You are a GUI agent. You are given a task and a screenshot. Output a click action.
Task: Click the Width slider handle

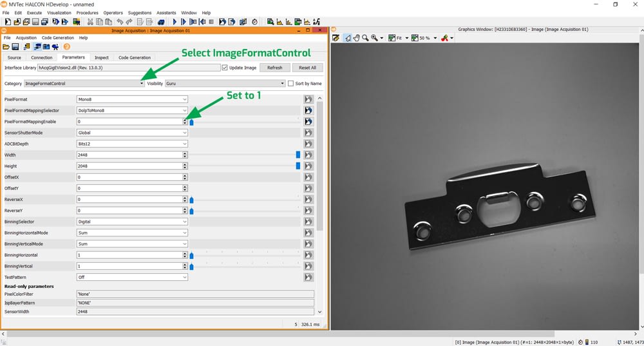point(298,155)
